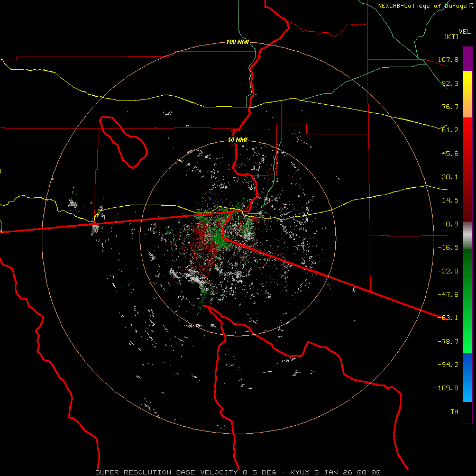
Task: Click the -16.5 legend value
Action: [448, 248]
